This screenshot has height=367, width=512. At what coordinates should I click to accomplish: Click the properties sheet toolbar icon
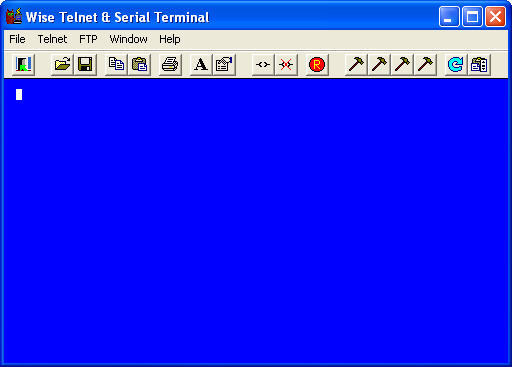pos(224,64)
